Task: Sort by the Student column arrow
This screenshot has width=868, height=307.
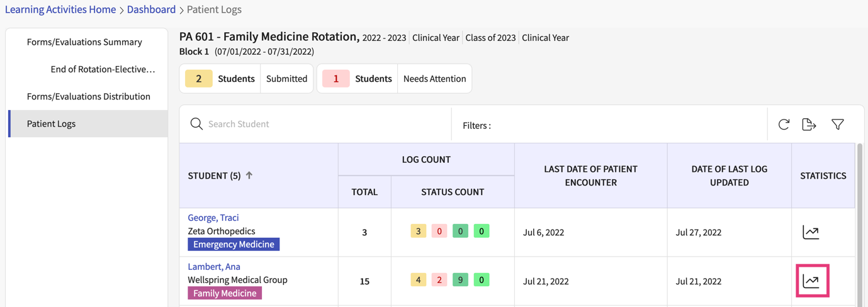Action: coord(249,176)
